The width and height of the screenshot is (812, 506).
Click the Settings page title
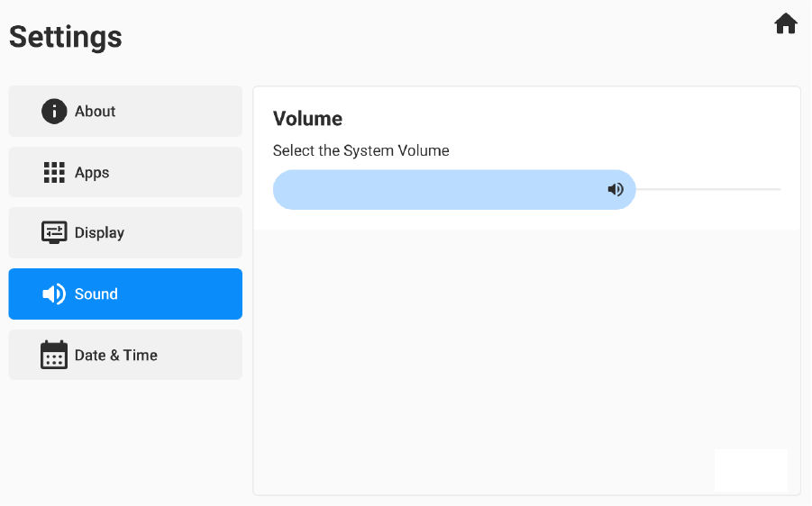pyautogui.click(x=66, y=37)
